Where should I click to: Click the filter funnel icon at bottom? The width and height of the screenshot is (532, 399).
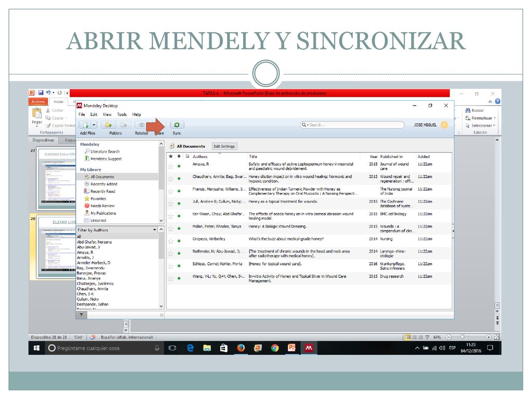[x=82, y=314]
